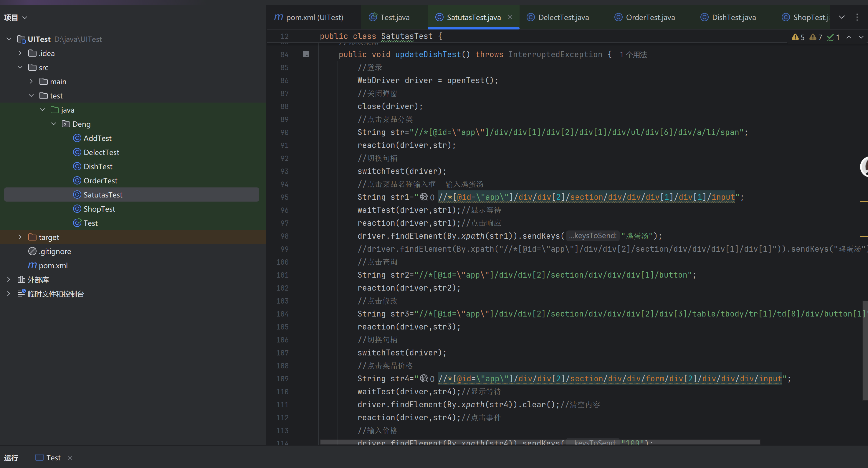The width and height of the screenshot is (868, 468).
Task: Click the 1 个用法 usages hint
Action: point(633,55)
